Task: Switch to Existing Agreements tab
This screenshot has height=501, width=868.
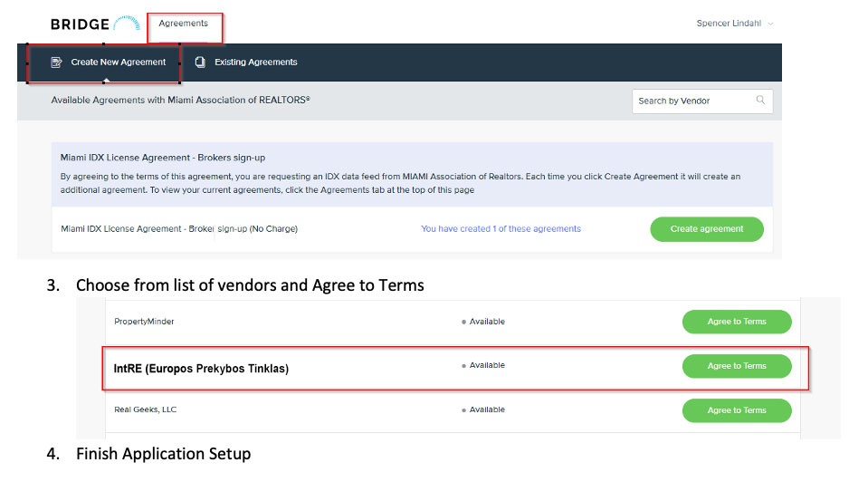Action: pos(246,63)
